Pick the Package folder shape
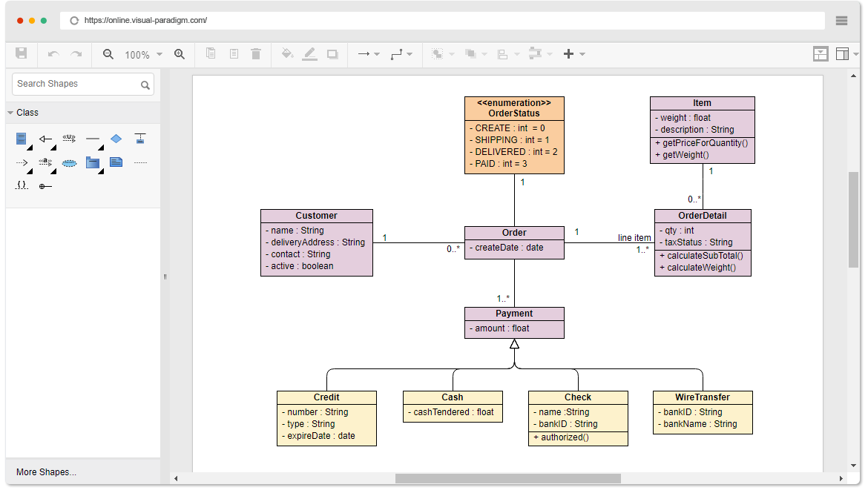This screenshot has height=493, width=868. 93,163
